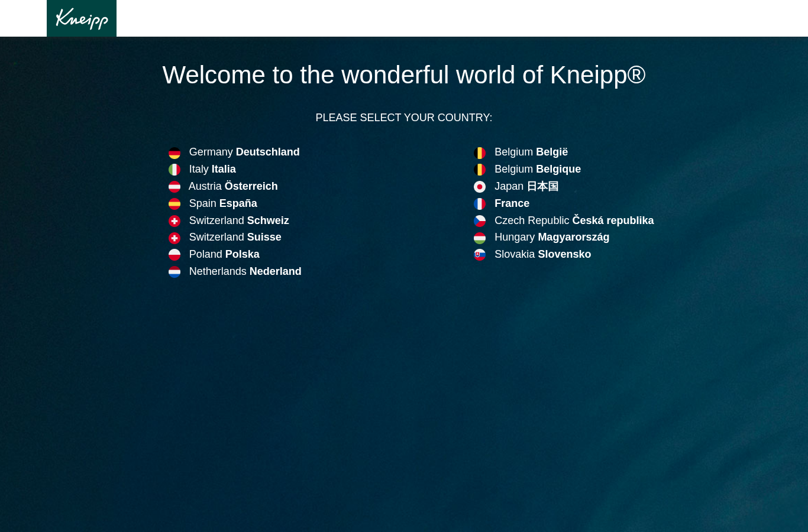Select Austria Österreich
The height and width of the screenshot is (532, 808).
pos(233,186)
